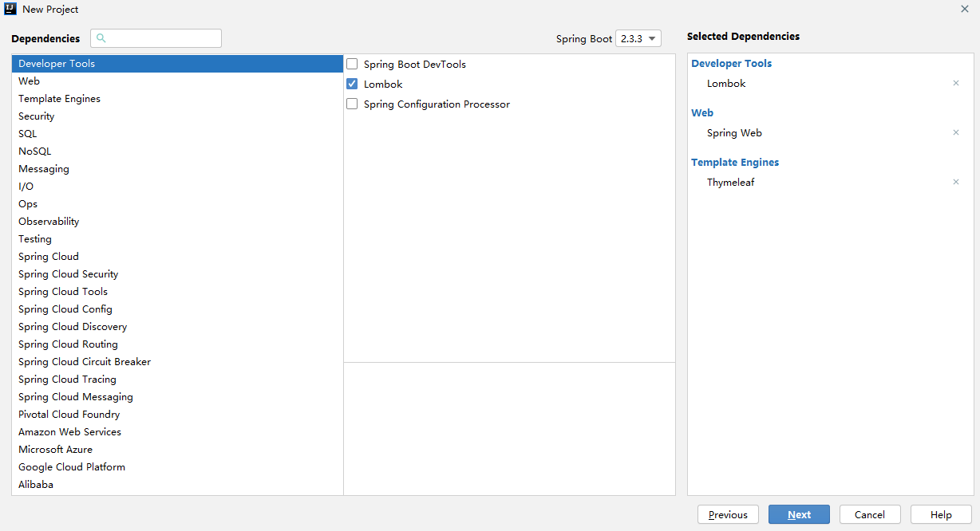Select the Web category

pos(177,81)
